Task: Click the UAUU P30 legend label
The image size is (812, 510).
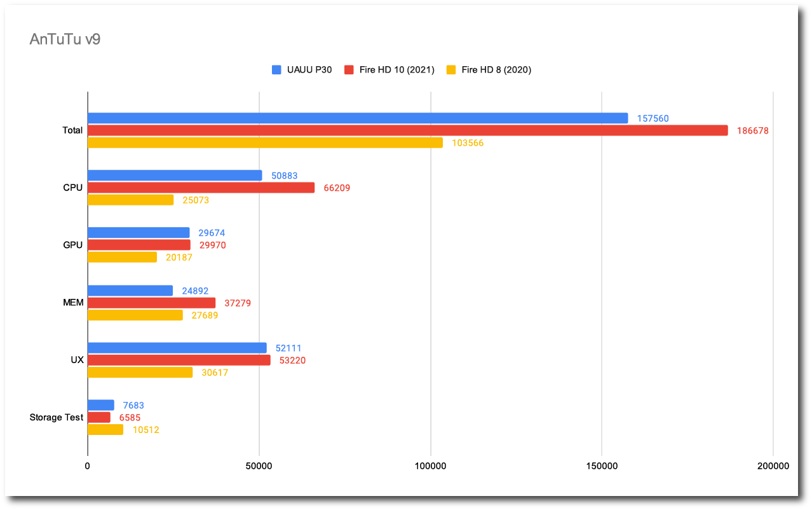Action: [309, 70]
